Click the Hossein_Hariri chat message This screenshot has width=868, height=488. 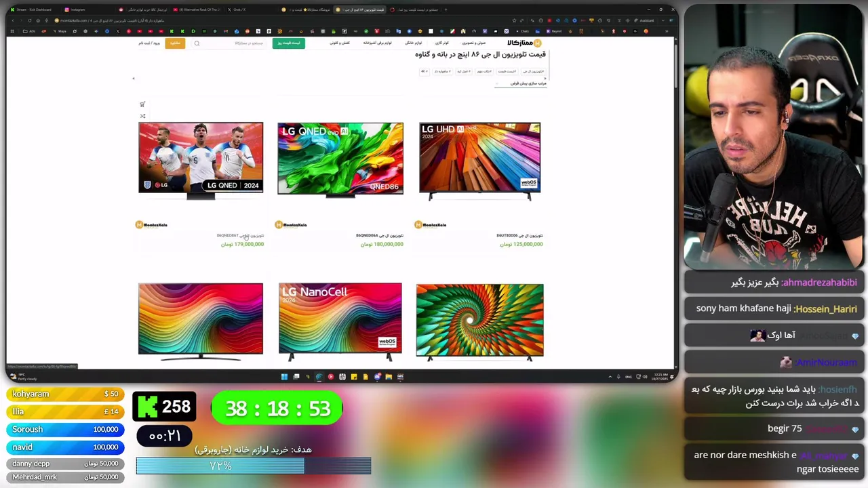coord(773,309)
